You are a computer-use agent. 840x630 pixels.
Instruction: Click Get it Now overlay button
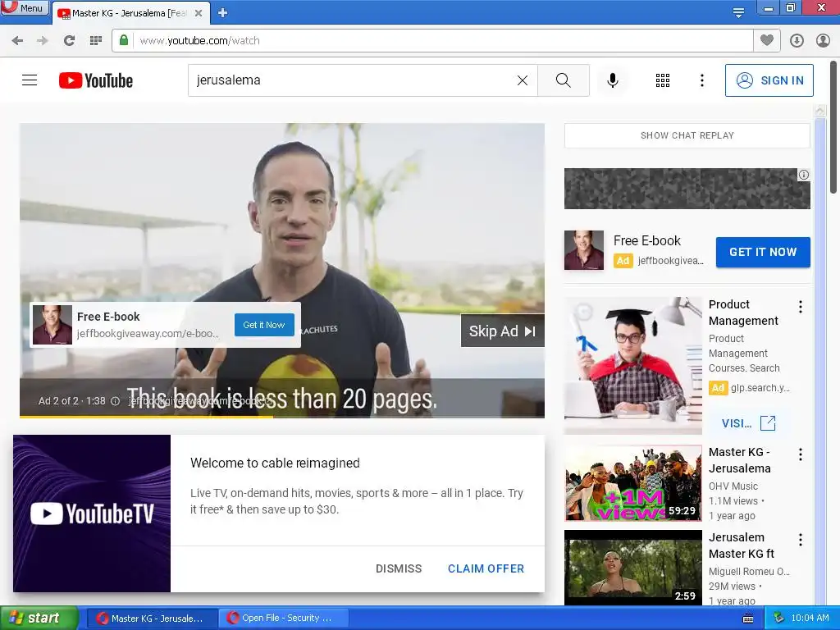(264, 325)
